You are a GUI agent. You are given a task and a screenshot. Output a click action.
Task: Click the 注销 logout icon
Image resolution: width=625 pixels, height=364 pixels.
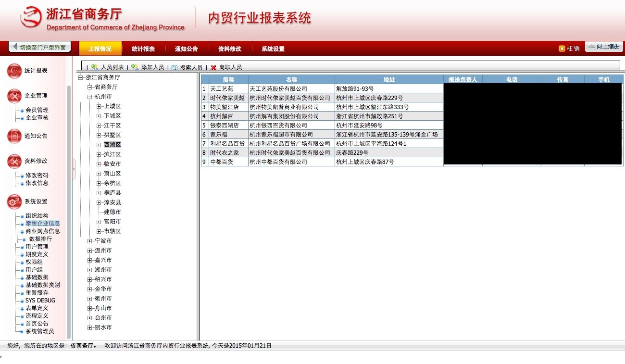pos(562,49)
